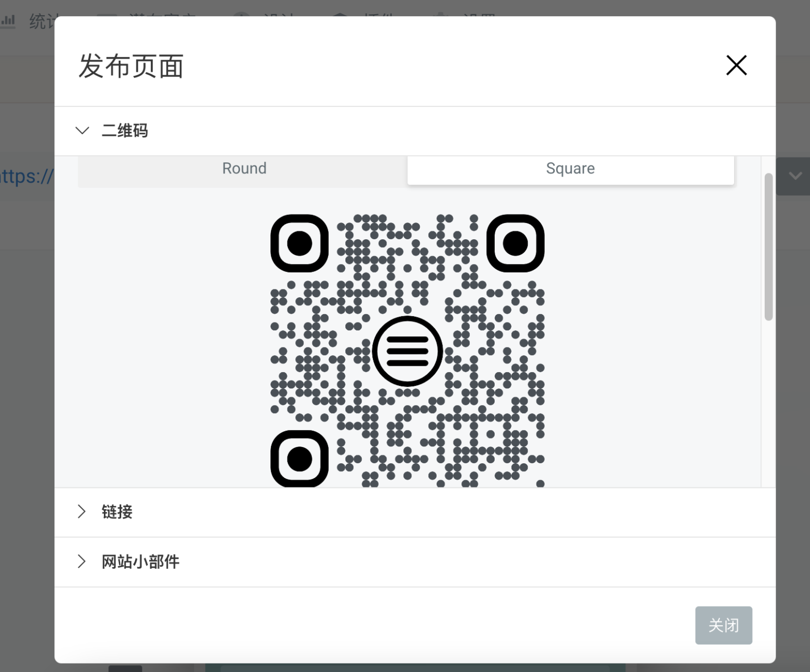Close the 发布页面 dialog with the X icon
Screen dimensions: 810x672
pyautogui.click(x=736, y=65)
